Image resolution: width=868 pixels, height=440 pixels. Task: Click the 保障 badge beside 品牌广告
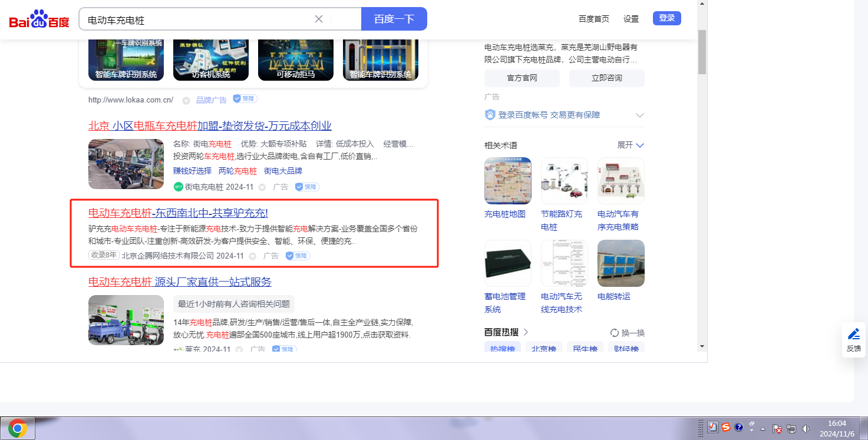click(245, 99)
